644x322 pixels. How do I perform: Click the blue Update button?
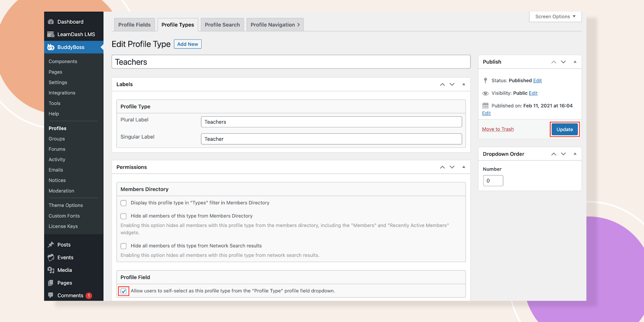click(565, 129)
